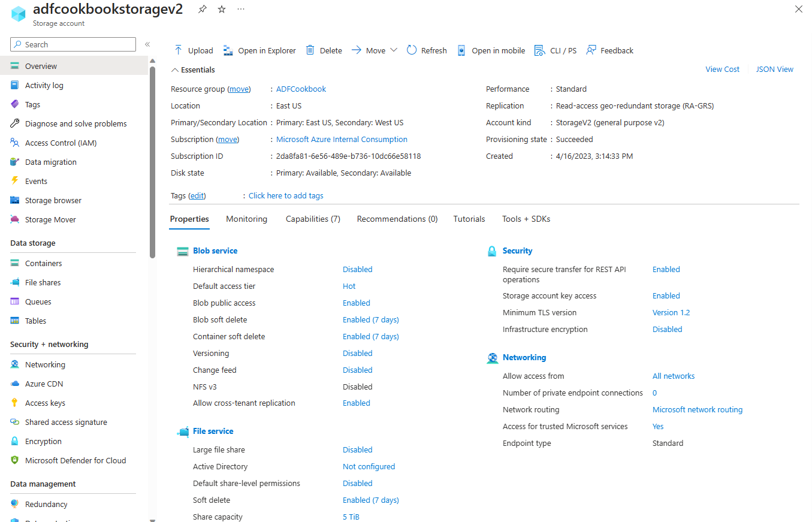812x522 pixels.
Task: Click the sidebar Search field
Action: (73, 44)
